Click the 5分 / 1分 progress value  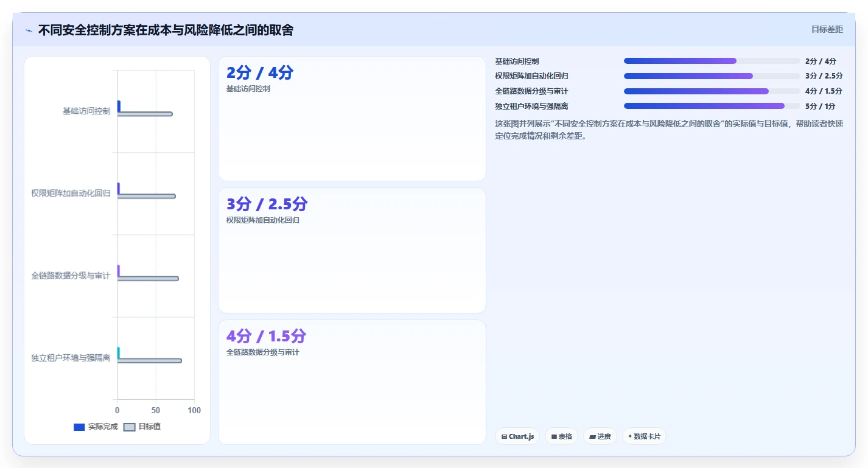click(x=820, y=107)
